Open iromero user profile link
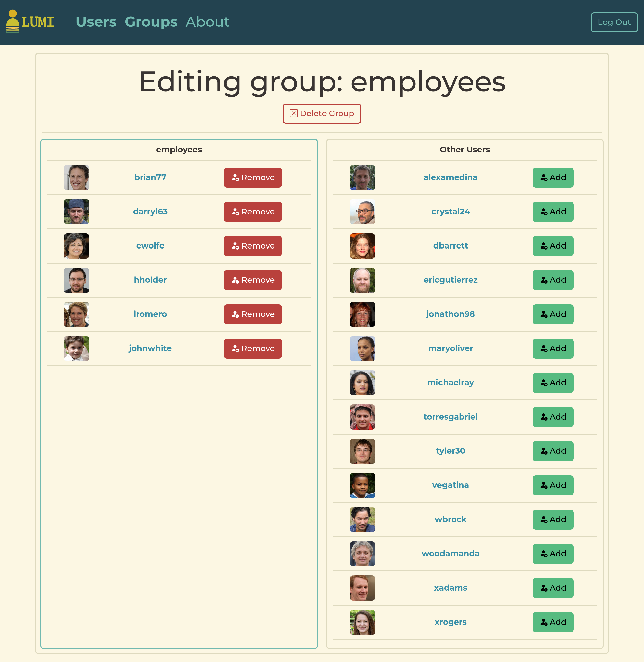The image size is (644, 662). [150, 314]
